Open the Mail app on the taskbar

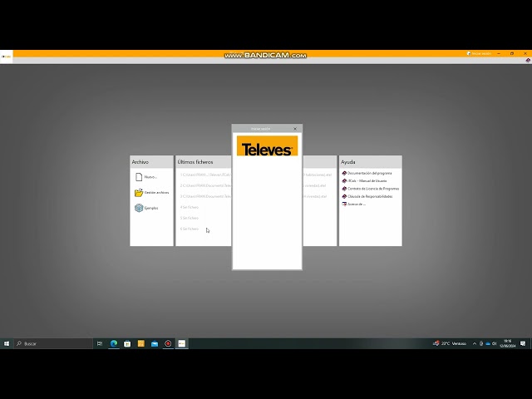(155, 343)
